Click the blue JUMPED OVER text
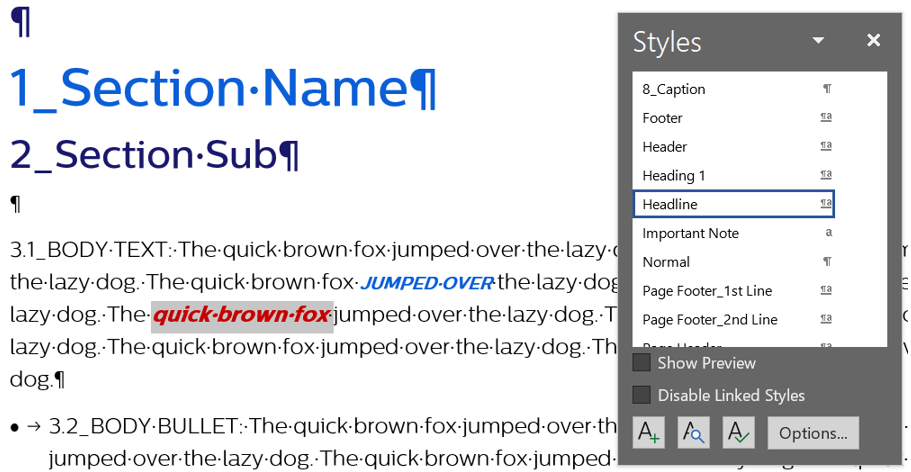The width and height of the screenshot is (911, 472). [x=427, y=283]
